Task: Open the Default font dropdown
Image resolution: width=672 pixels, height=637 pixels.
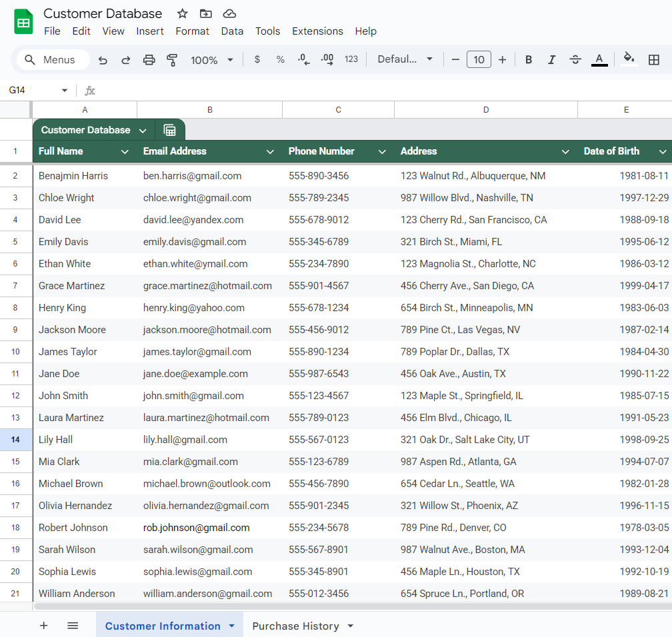Action: tap(405, 59)
